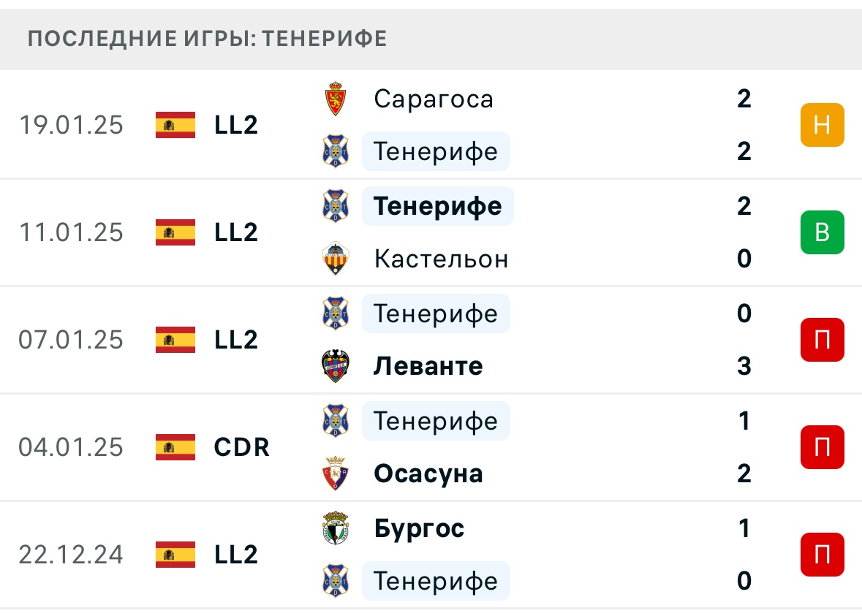Open the Леванте team link
Viewport: 862px width, 616px height.
pyautogui.click(x=428, y=366)
